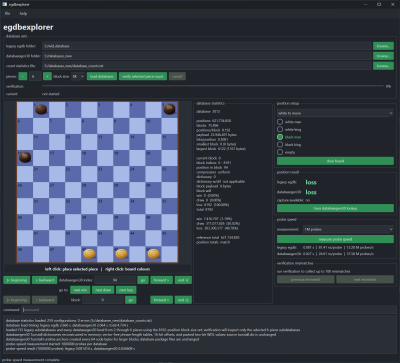The height and width of the screenshot is (363, 400).
Task: Focus the count statistics file path field
Action: pyautogui.click(x=207, y=66)
